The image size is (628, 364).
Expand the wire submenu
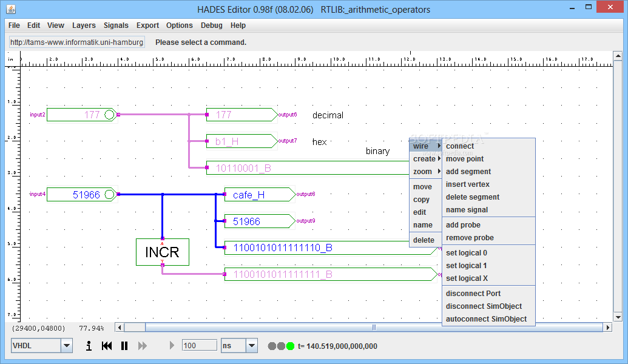pos(425,146)
